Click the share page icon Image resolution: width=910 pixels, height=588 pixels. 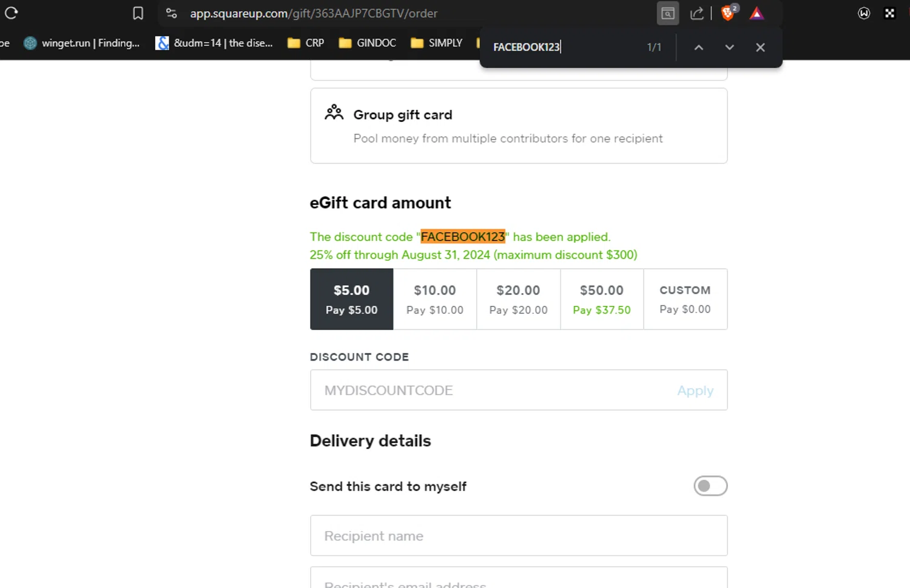pyautogui.click(x=696, y=13)
